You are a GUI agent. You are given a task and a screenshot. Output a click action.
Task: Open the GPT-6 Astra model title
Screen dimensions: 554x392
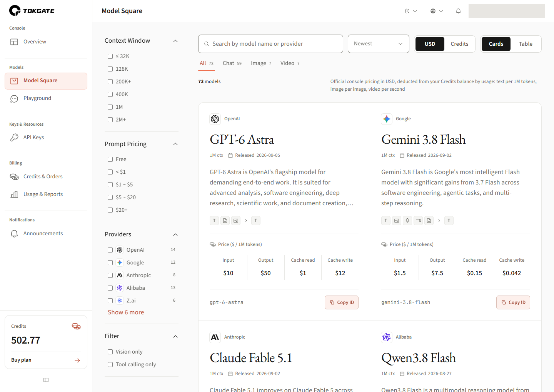[242, 140]
